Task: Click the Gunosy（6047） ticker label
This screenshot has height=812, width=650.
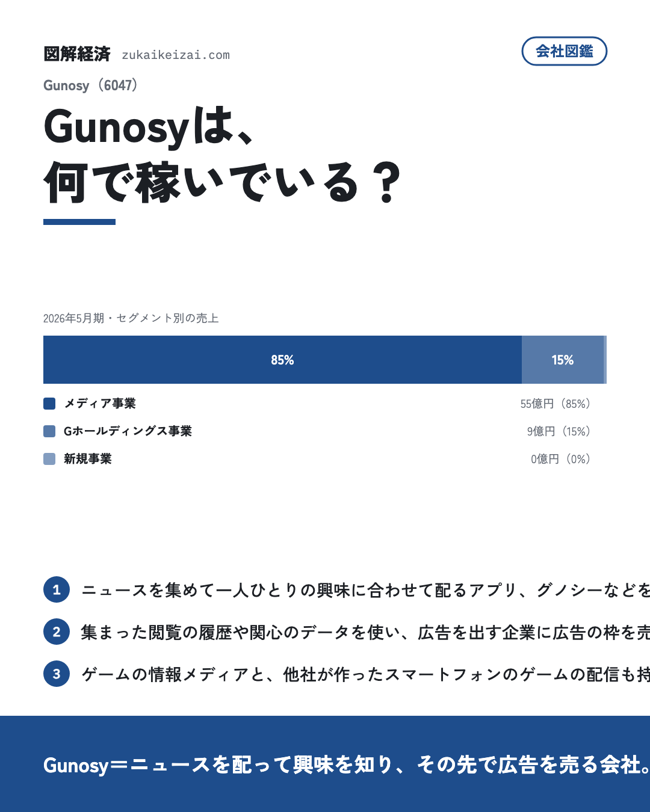Action: click(x=91, y=85)
